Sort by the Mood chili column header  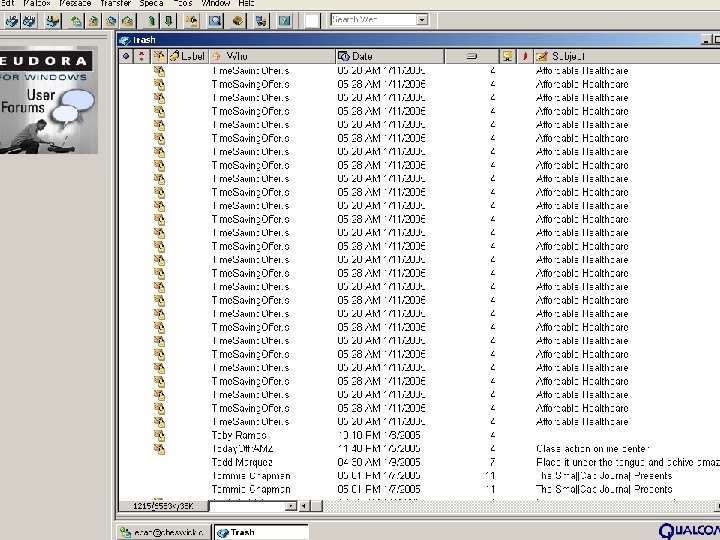pos(525,56)
